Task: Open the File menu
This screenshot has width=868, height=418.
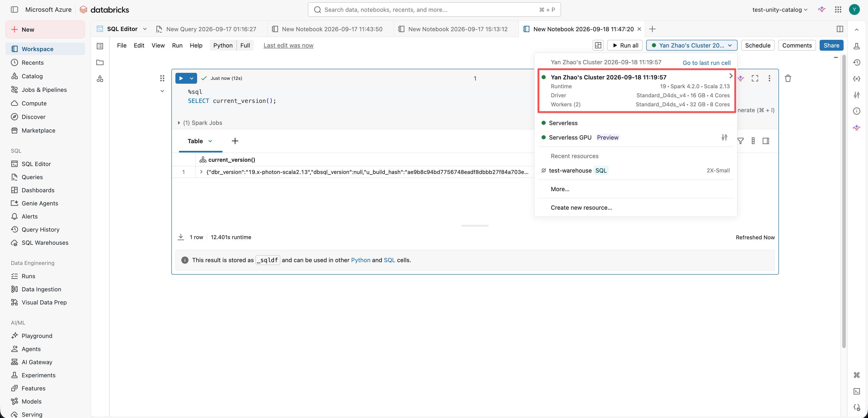Action: pos(122,45)
